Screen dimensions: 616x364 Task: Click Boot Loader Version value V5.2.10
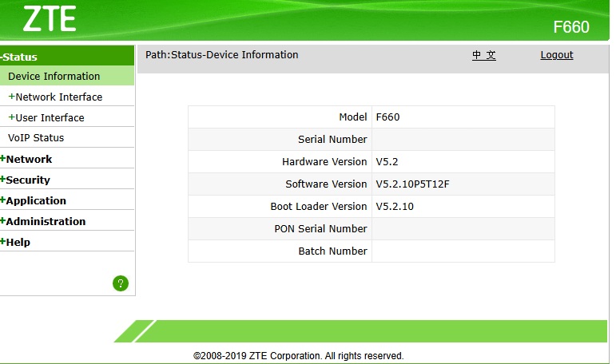(x=395, y=207)
